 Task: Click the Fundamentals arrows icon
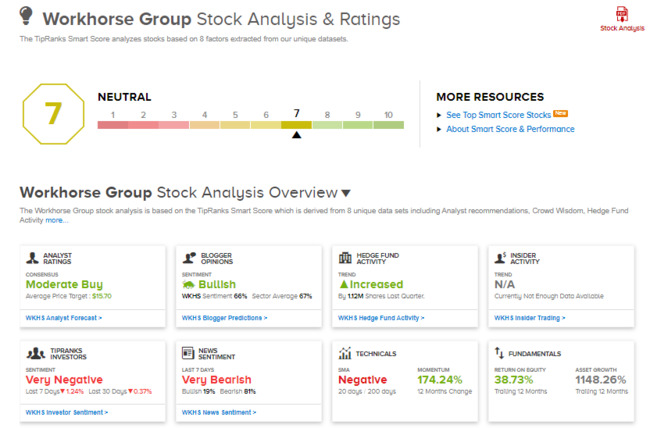pos(500,354)
